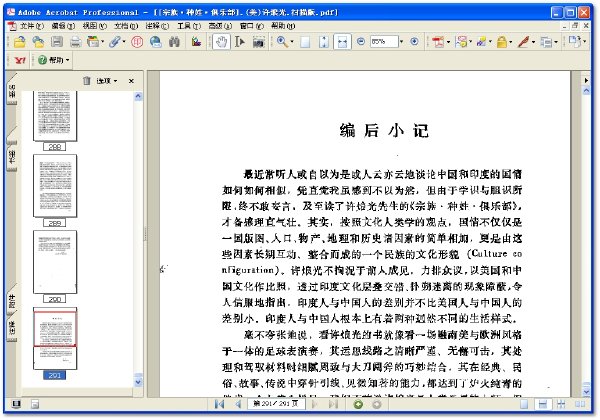Select page 288 thumbnail
Viewport: 600px width, 420px height.
[55, 116]
